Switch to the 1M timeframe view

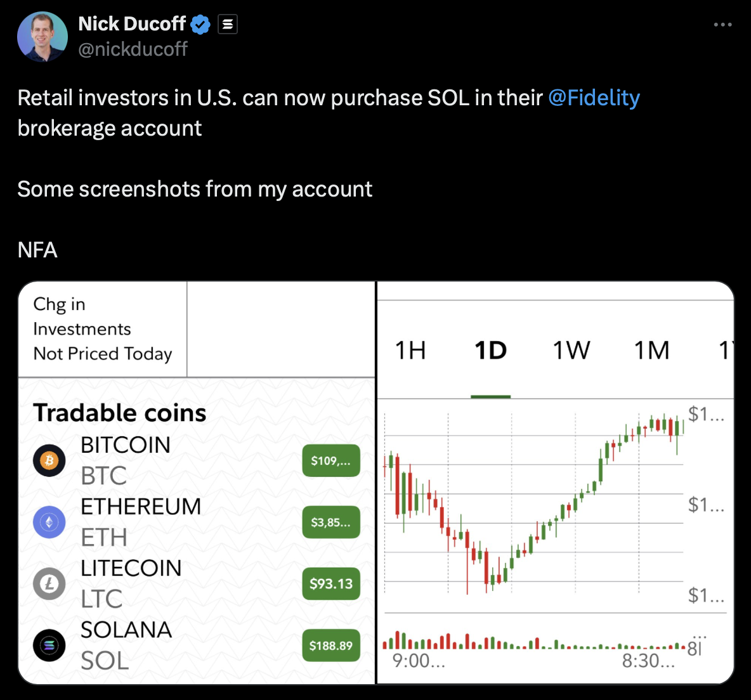pyautogui.click(x=651, y=350)
